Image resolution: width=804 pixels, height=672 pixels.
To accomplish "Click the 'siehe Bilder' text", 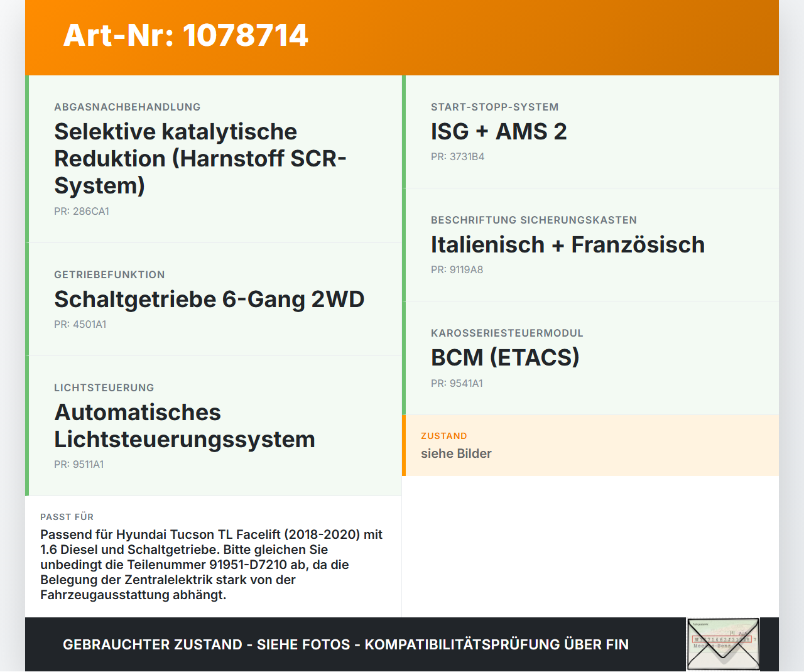I will 456,453.
